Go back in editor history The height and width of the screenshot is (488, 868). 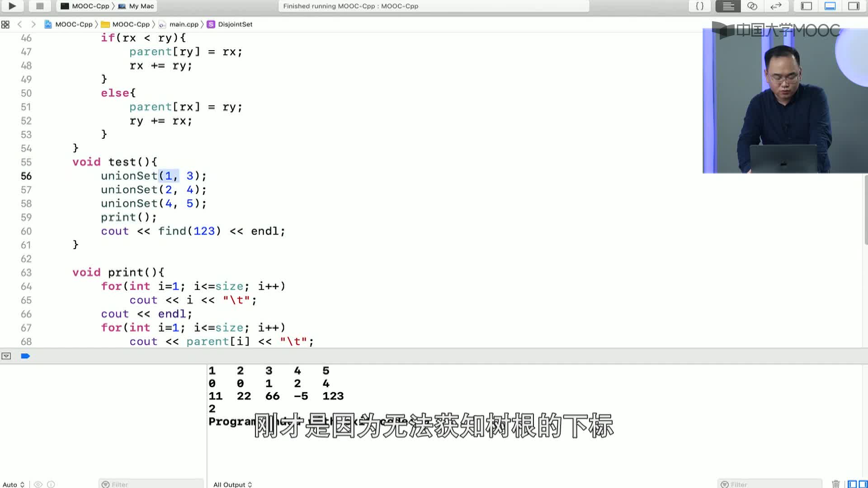19,24
